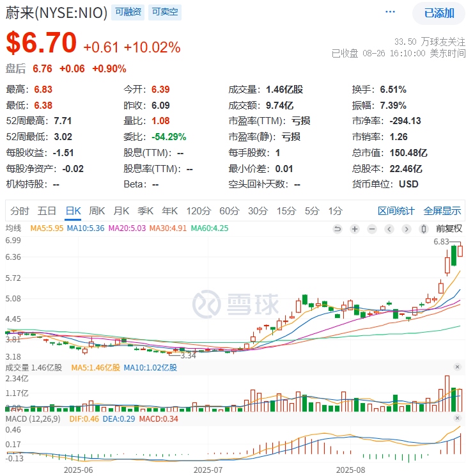Close the MACD indicator panel

coord(457,418)
